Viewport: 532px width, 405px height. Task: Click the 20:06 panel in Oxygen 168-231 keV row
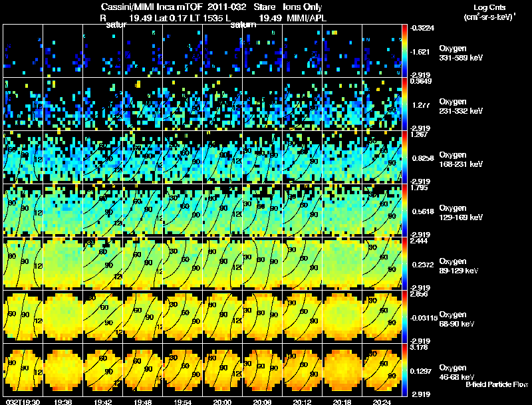point(262,157)
